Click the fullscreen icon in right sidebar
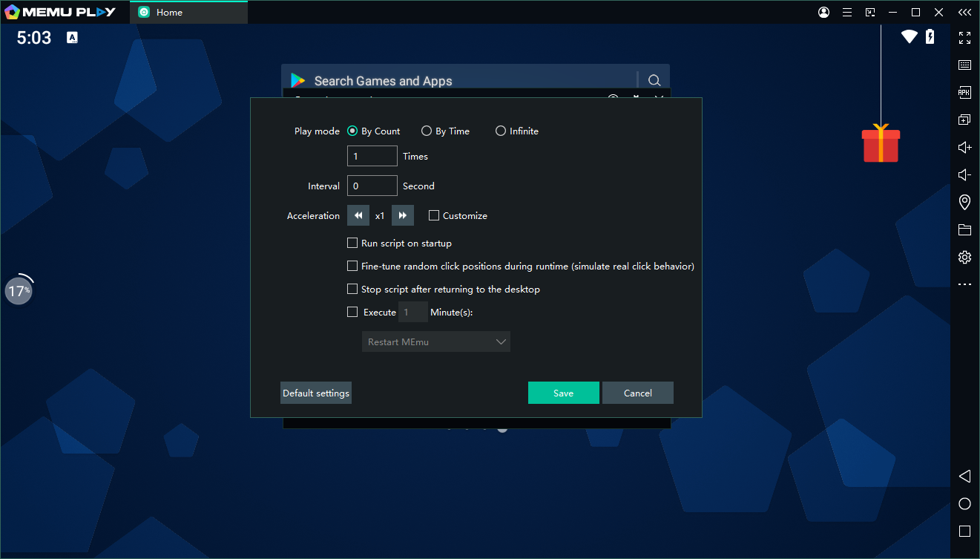Image resolution: width=980 pixels, height=559 pixels. pos(964,38)
